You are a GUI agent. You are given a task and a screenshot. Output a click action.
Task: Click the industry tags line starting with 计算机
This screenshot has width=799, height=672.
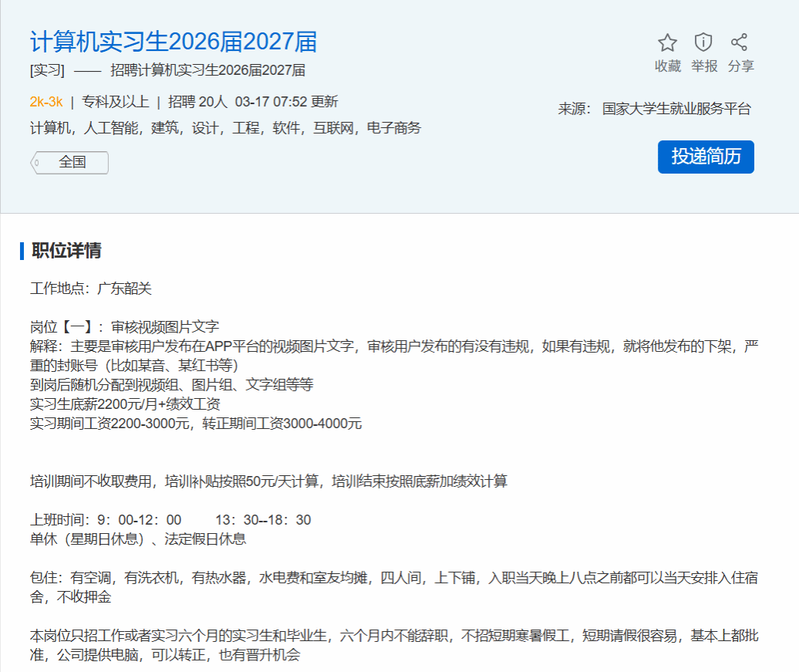[225, 128]
